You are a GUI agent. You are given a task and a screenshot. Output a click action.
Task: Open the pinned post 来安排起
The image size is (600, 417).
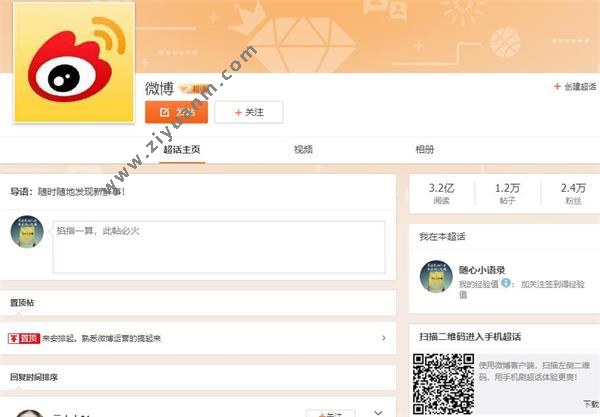click(102, 338)
